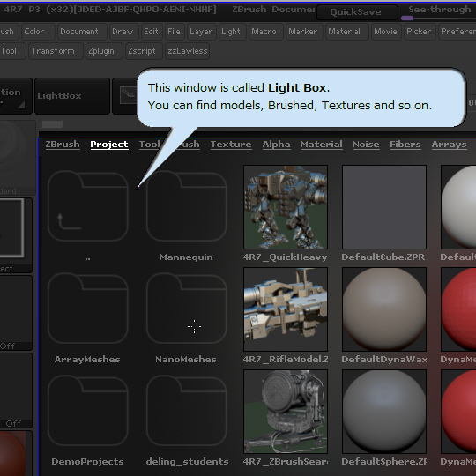
Task: Open the Draw menu
Action: click(123, 32)
